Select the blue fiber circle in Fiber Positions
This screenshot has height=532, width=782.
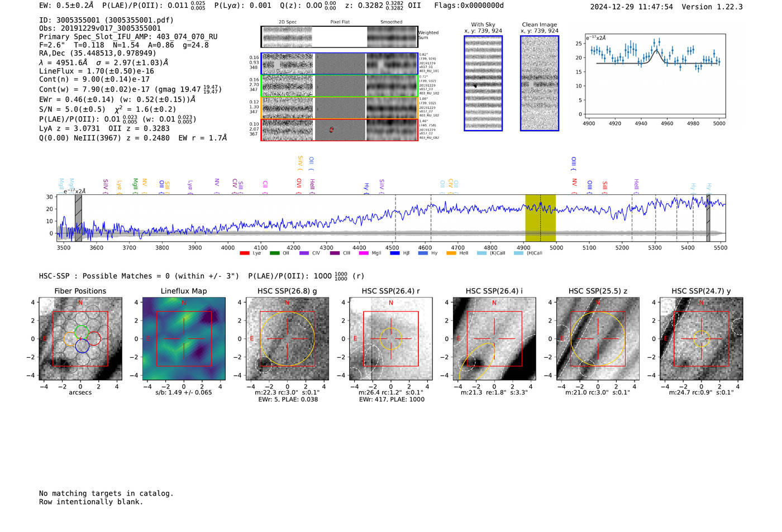82,346
